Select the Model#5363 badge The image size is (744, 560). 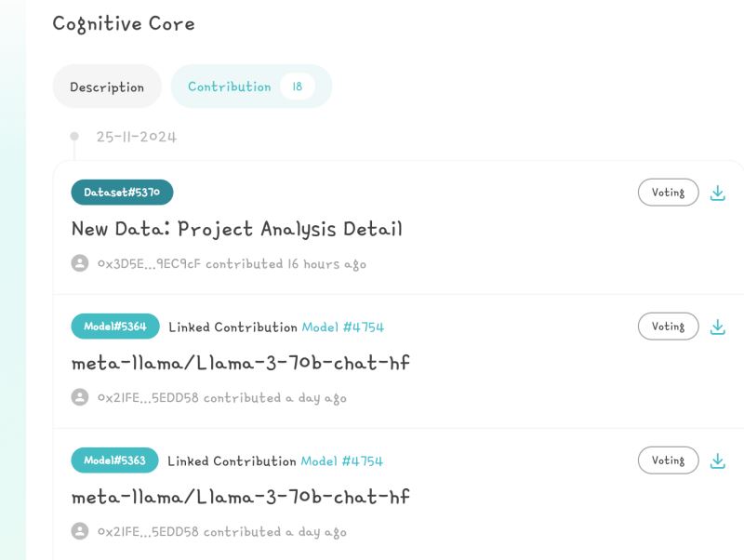[x=115, y=460]
